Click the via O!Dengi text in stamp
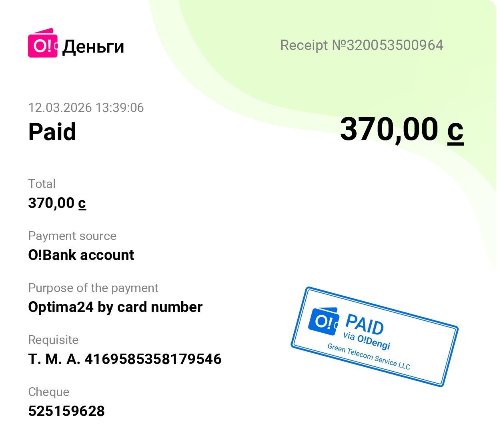Screen dimensions: 497x448 pyautogui.click(x=367, y=340)
